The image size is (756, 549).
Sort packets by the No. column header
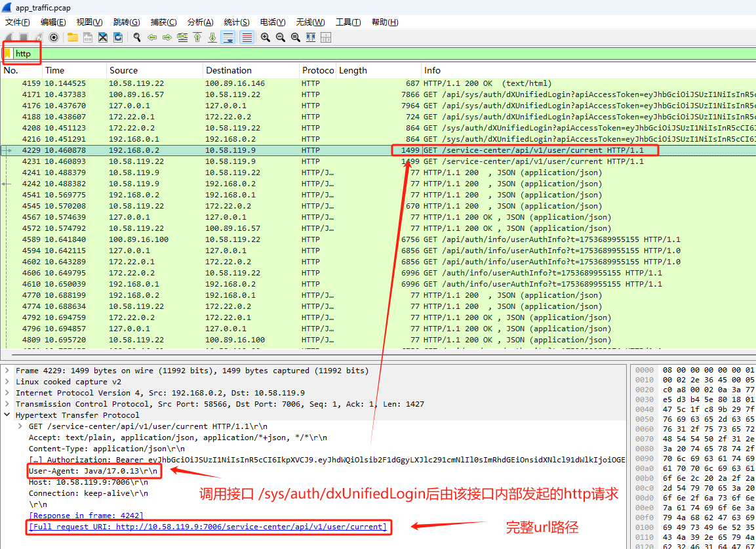[22, 70]
